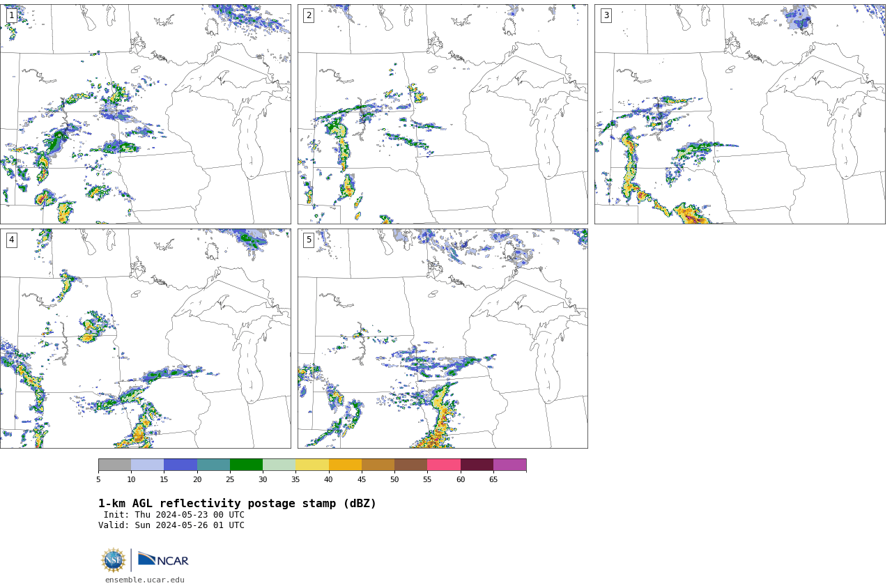The width and height of the screenshot is (892, 588).
Task: Click the panel number 1 label
Action: [11, 15]
